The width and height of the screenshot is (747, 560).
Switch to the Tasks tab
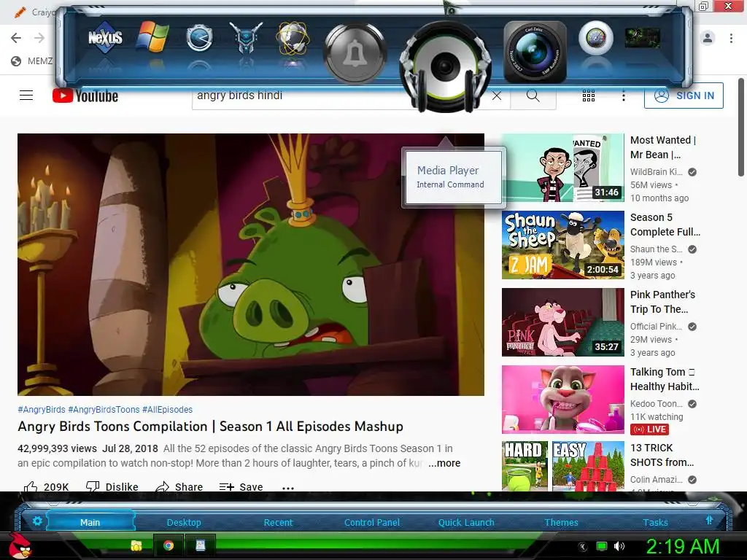tap(655, 522)
